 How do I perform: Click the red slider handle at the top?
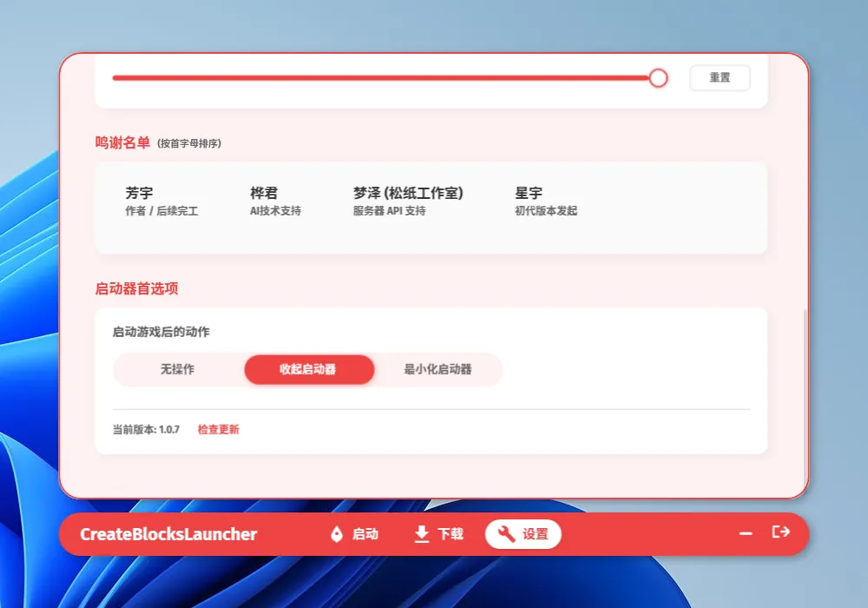(658, 77)
